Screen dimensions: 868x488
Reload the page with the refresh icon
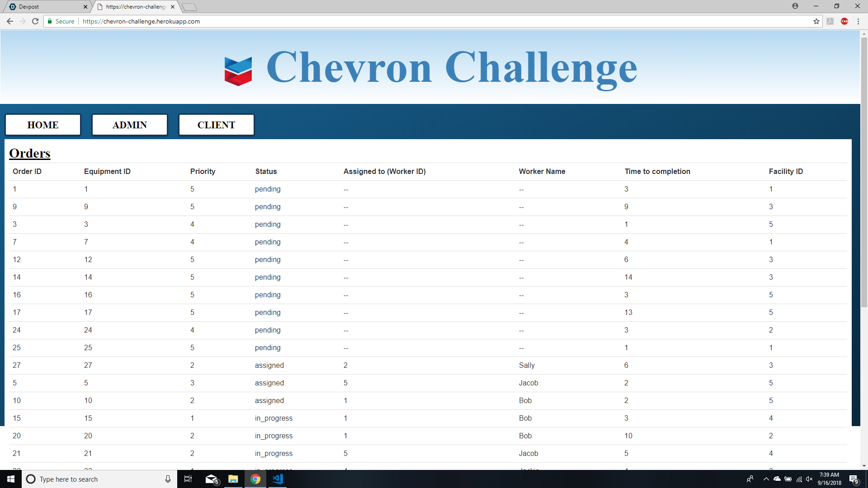(x=35, y=21)
